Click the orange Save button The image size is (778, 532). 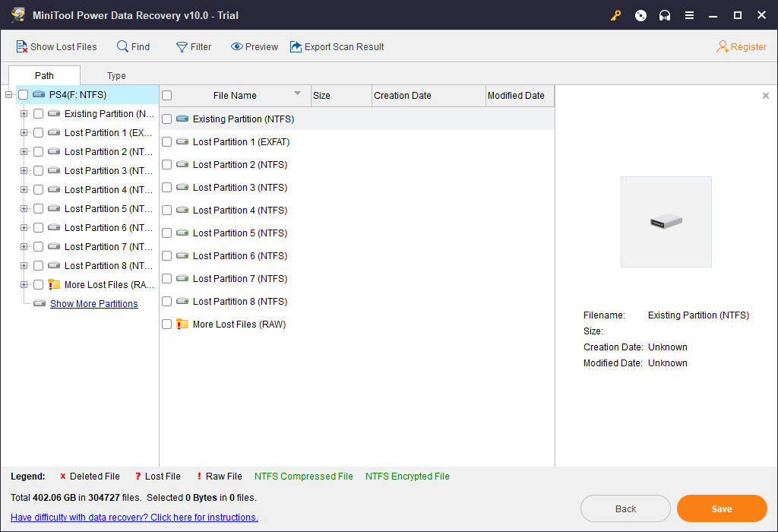click(x=722, y=508)
